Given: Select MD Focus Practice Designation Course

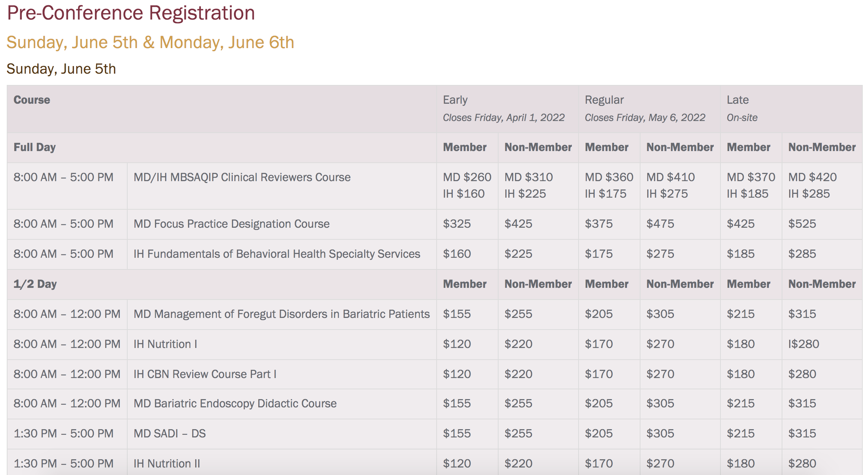Looking at the screenshot, I should [x=232, y=224].
